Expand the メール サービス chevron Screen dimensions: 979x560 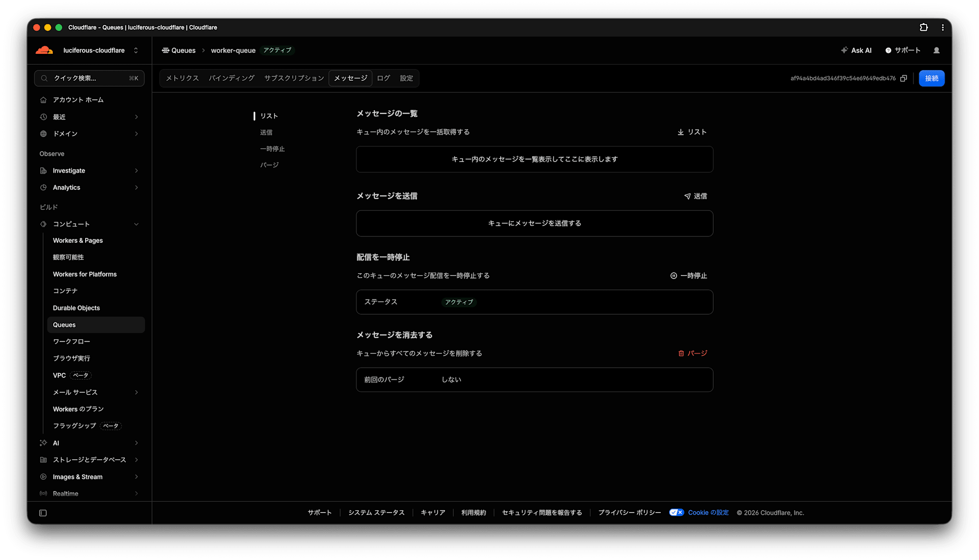pos(137,393)
